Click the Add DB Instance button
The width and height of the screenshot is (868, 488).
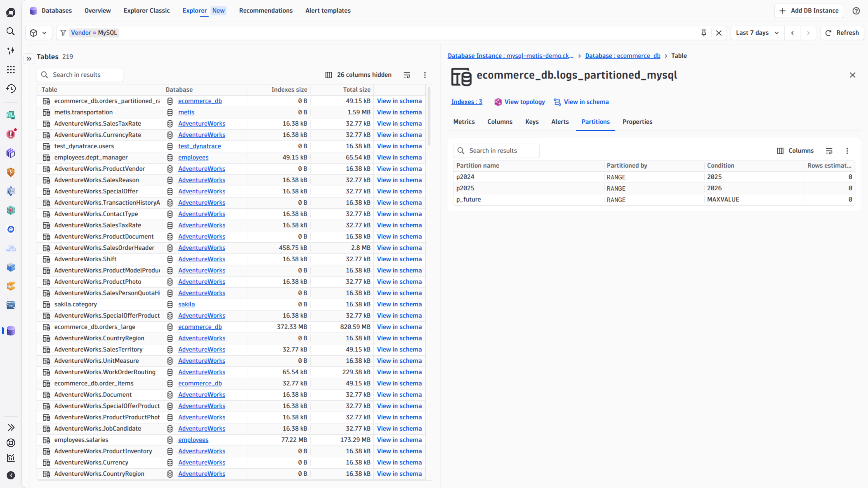point(809,11)
